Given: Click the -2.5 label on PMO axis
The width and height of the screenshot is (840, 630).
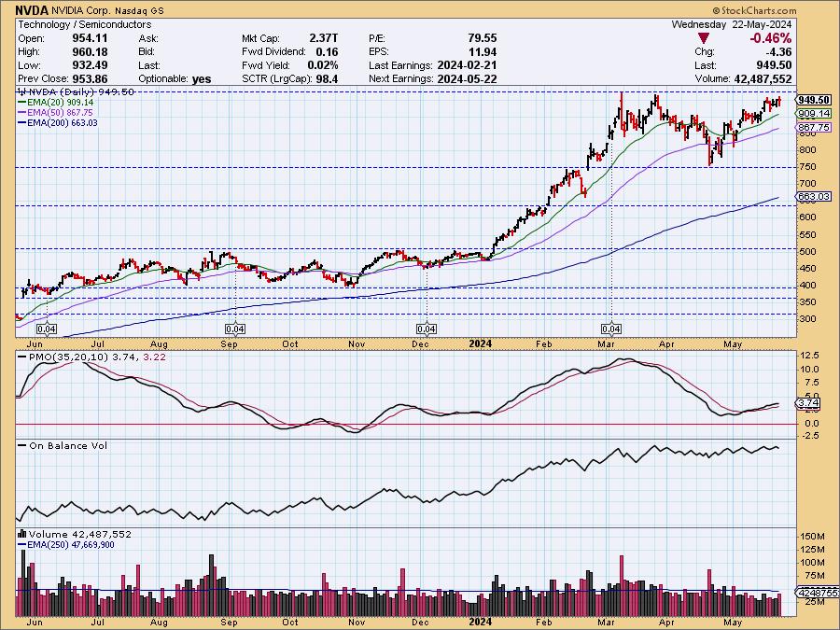Looking at the screenshot, I should click(x=808, y=436).
